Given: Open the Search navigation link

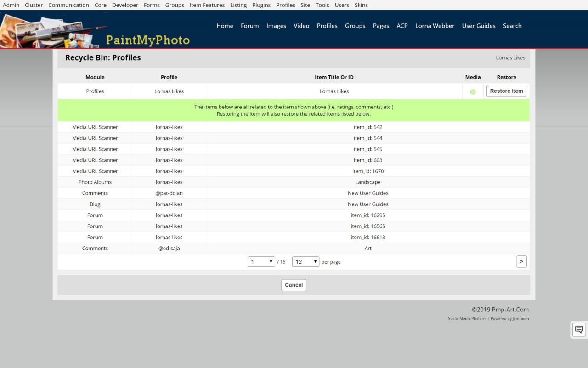Looking at the screenshot, I should pos(512,26).
